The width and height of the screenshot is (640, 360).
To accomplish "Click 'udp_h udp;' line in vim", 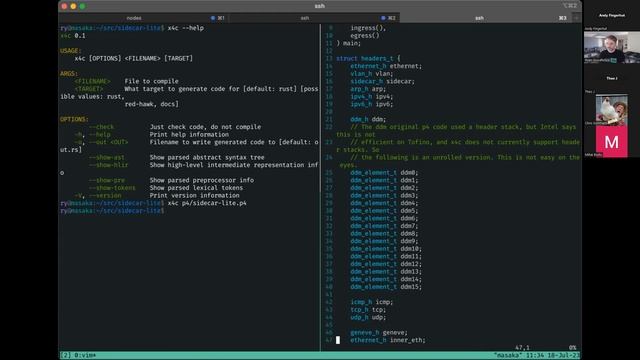I will click(x=368, y=318).
